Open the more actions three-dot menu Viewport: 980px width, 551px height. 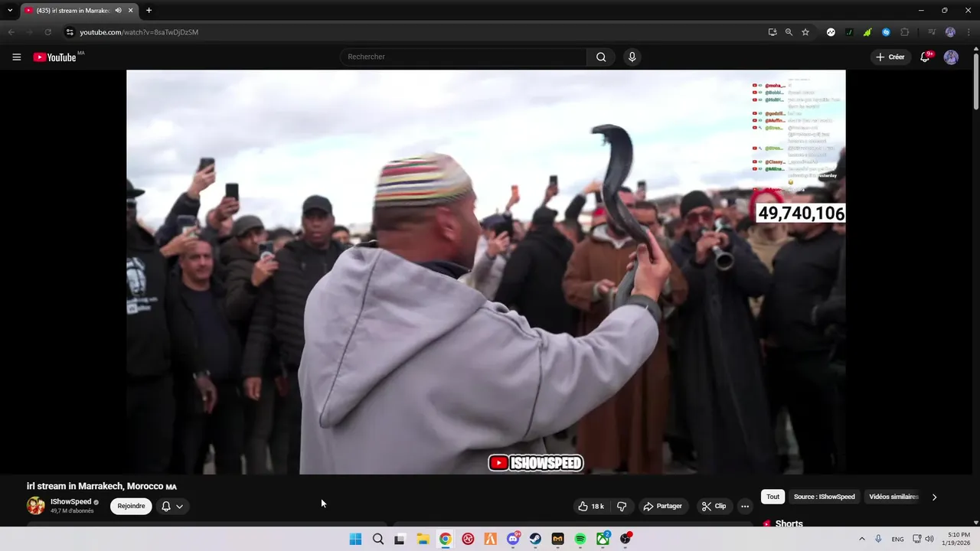click(744, 507)
